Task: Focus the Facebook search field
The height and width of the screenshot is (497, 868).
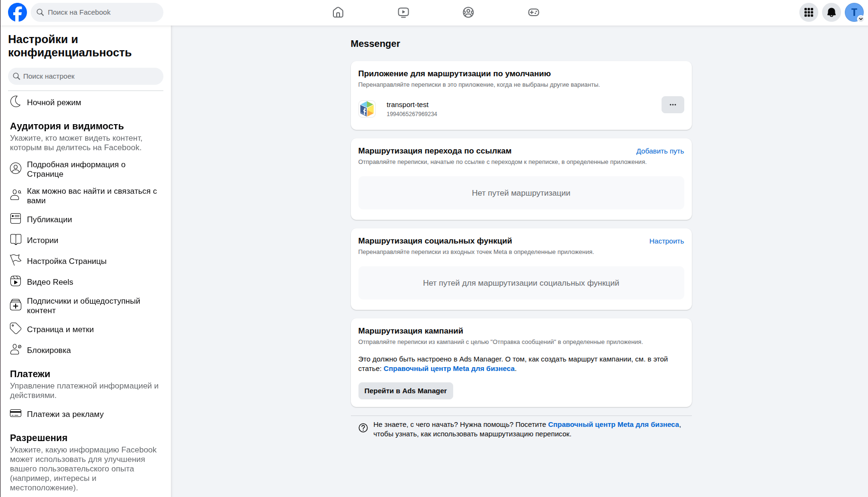Action: point(97,12)
